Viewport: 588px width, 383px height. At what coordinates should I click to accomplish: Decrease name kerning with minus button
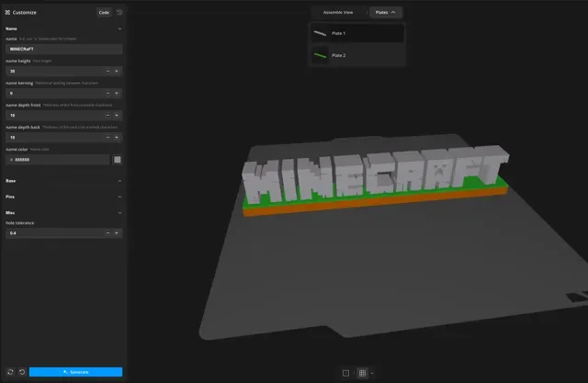(108, 94)
